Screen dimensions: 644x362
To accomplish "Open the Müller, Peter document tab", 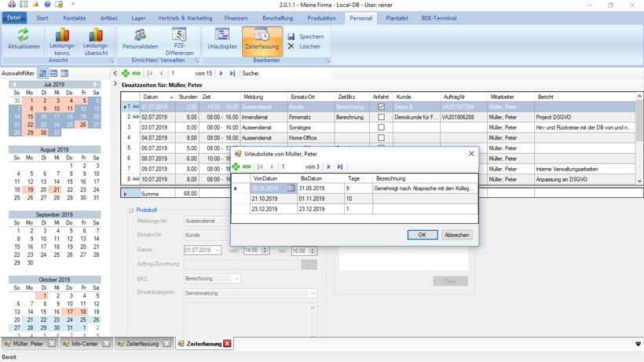I will click(28, 344).
